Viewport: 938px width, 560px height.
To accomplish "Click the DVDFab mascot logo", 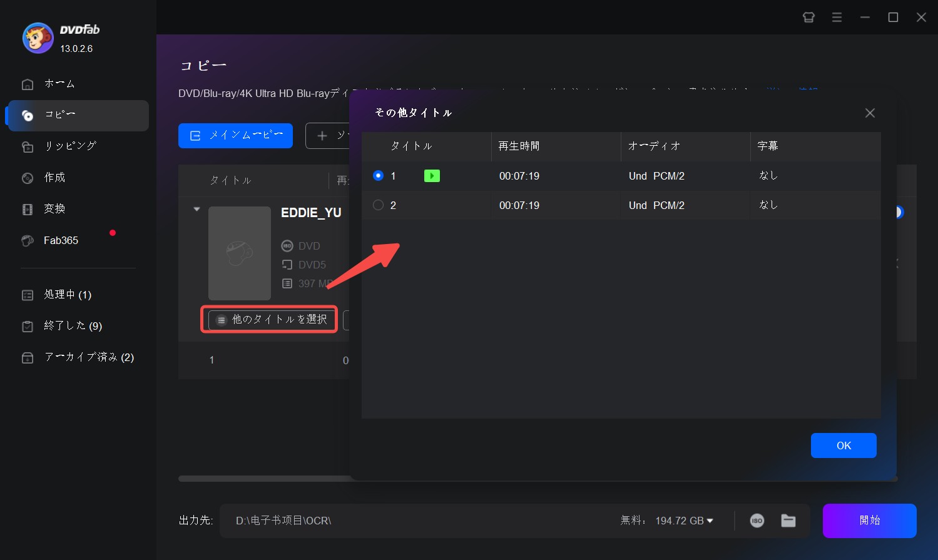I will click(38, 38).
